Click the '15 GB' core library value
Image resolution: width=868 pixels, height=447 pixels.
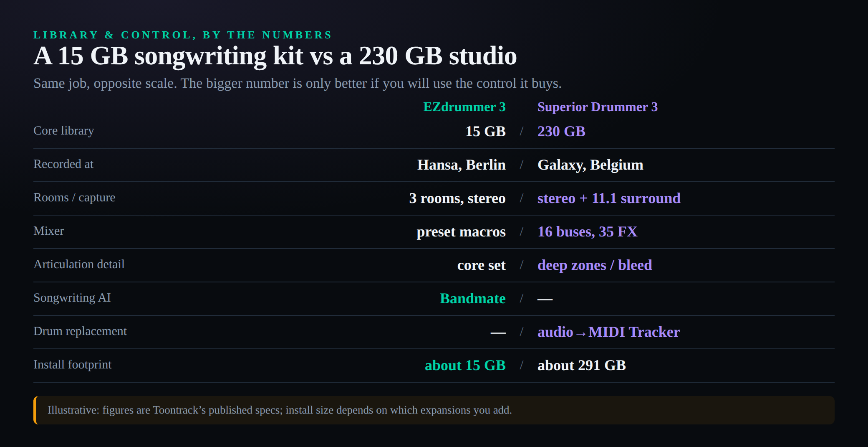tap(485, 131)
